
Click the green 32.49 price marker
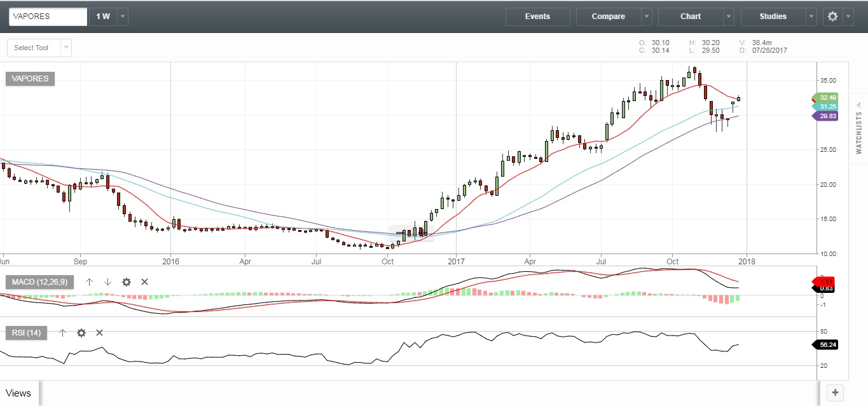[x=827, y=98]
